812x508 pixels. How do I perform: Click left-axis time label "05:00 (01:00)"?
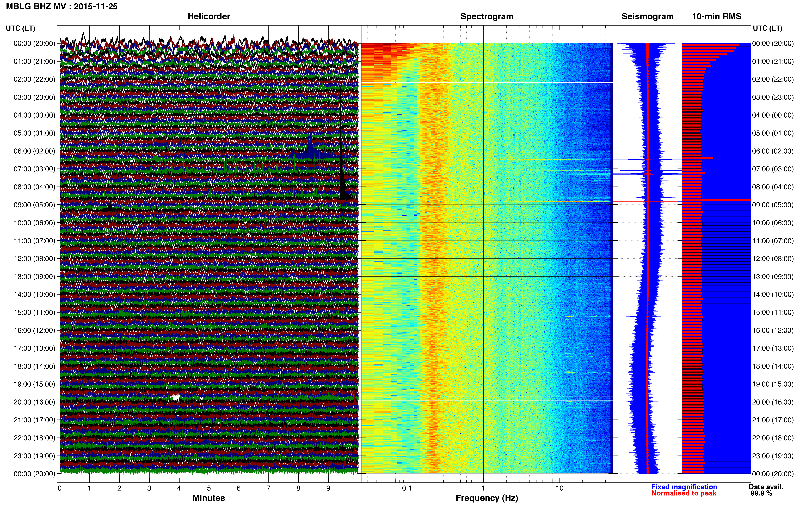point(34,133)
